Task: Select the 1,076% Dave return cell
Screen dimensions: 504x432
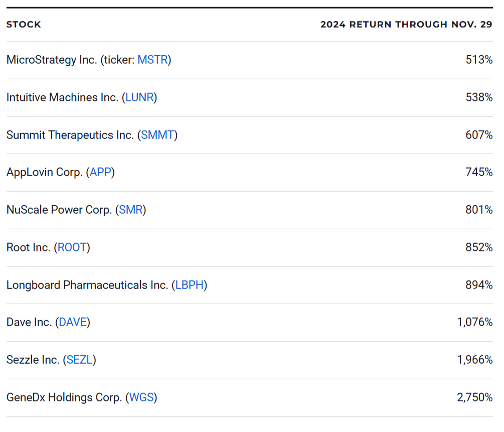Action: click(474, 322)
